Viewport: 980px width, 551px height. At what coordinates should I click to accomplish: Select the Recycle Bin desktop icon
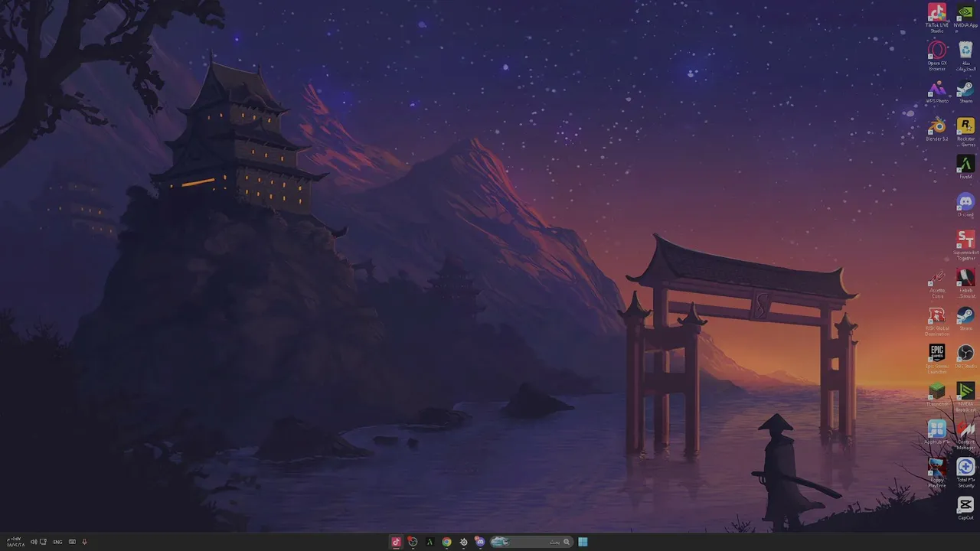click(965, 55)
